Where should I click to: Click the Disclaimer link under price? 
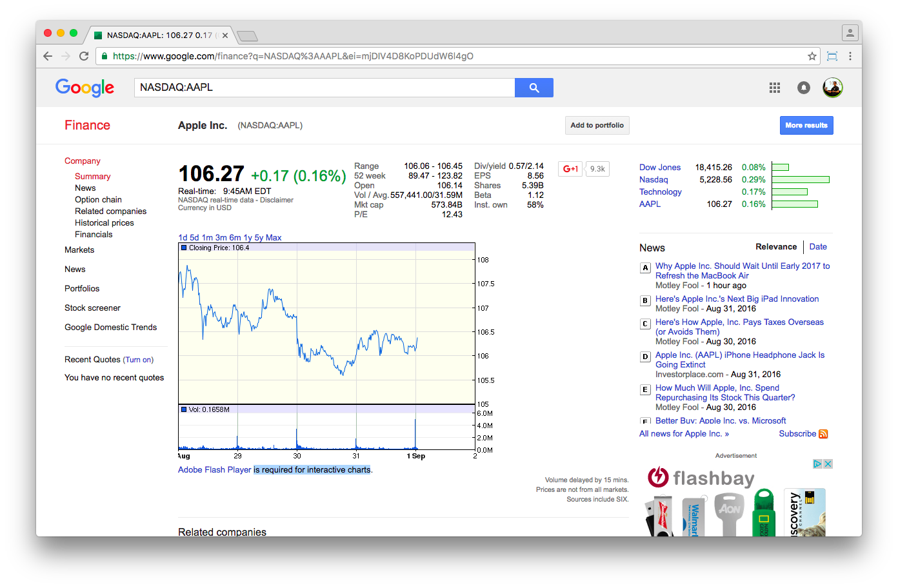click(x=277, y=200)
